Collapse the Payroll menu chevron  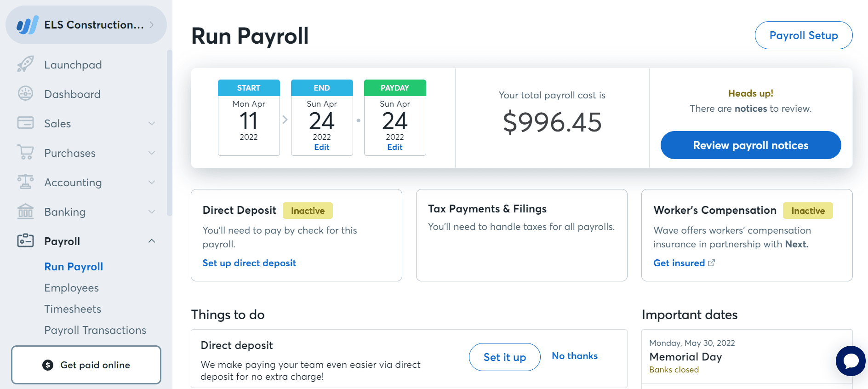(x=152, y=241)
